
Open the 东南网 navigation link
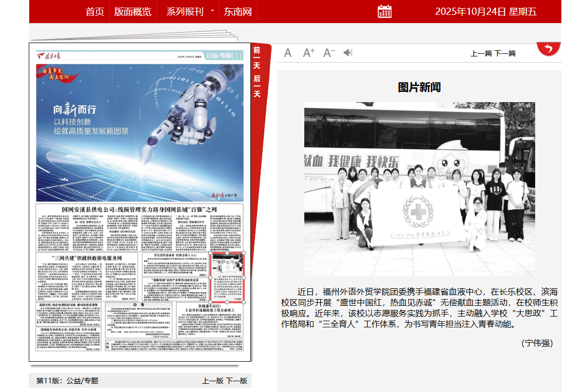point(238,12)
